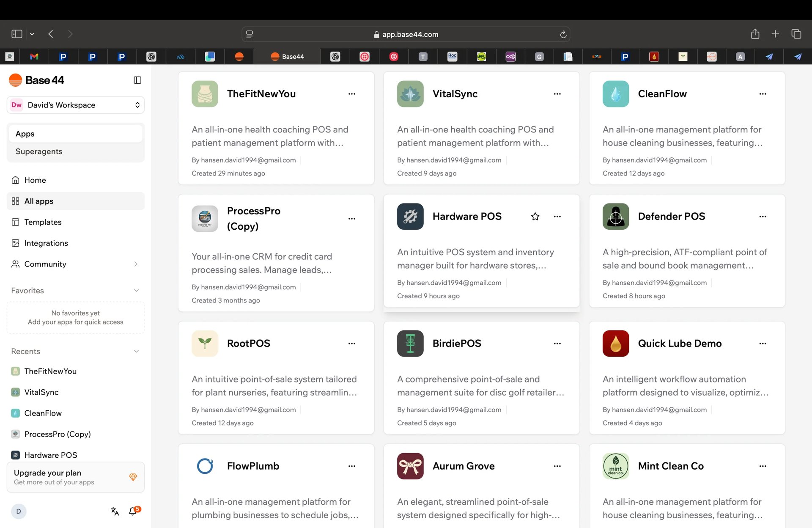Collapse the Recents section
This screenshot has height=528, width=812.
click(x=136, y=351)
